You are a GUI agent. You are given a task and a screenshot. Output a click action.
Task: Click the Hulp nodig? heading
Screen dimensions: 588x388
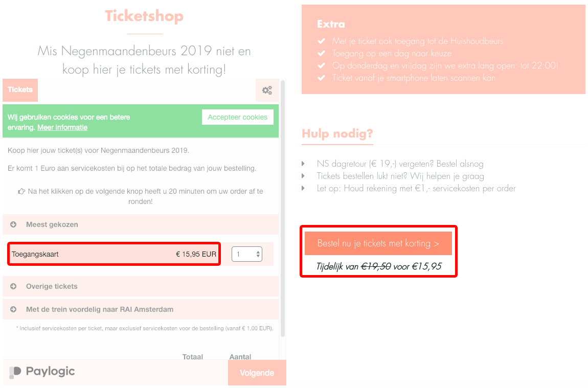[x=337, y=134]
